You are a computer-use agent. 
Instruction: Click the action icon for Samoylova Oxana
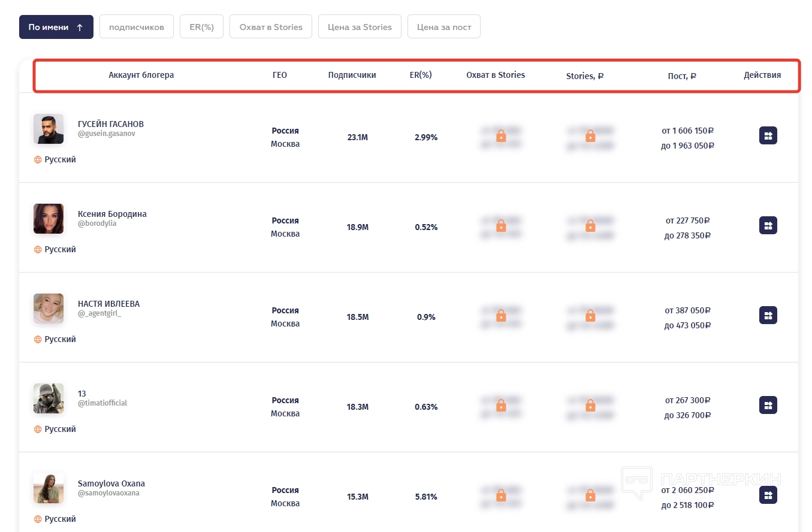768,495
